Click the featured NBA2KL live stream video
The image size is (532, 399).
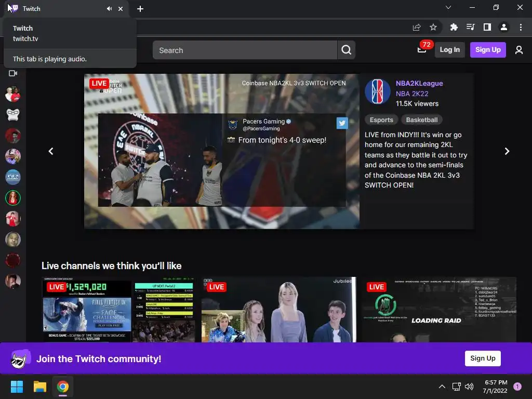coord(222,151)
